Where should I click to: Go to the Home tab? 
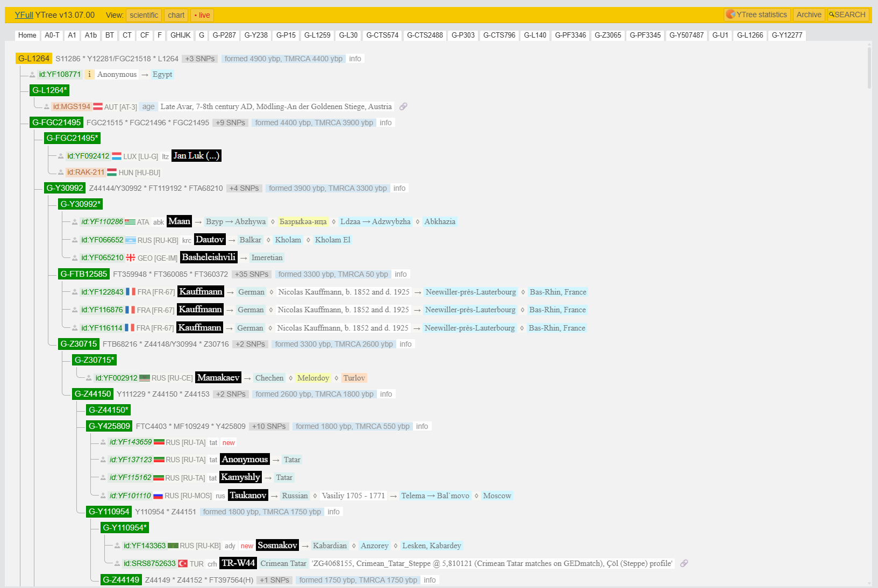[27, 35]
